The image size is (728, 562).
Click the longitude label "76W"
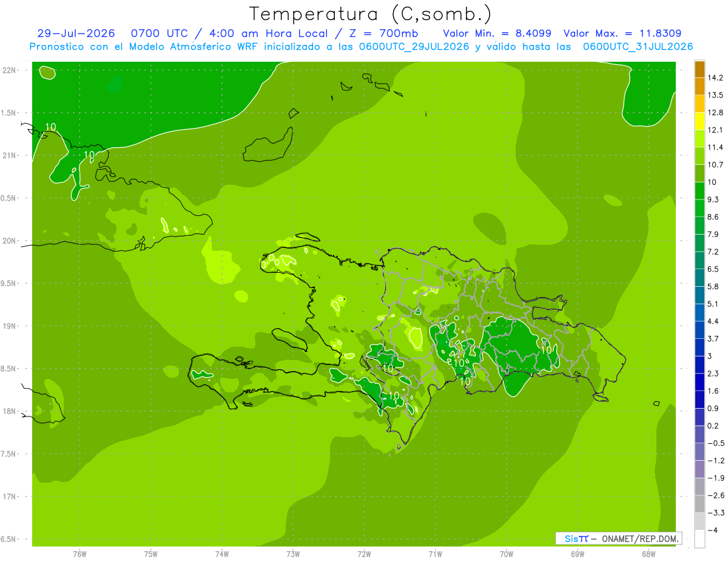79,554
